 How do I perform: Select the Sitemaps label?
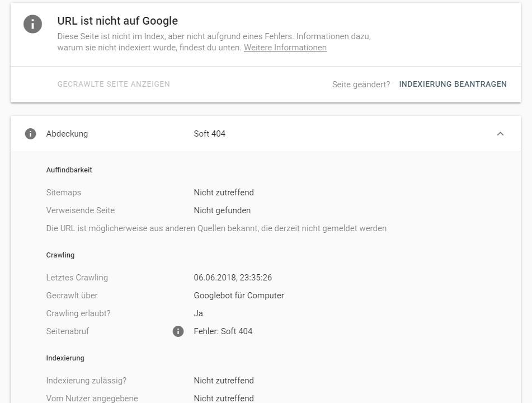[63, 193]
